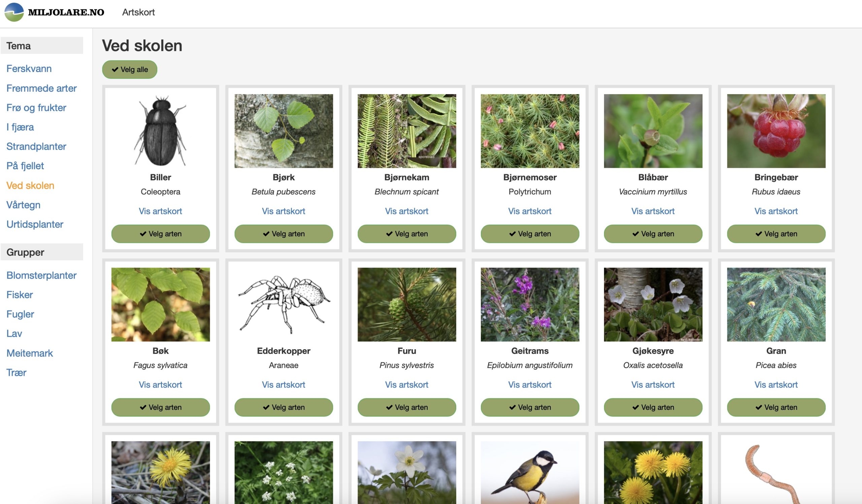Open Vis artskort for Bjørnemoser
This screenshot has height=504, width=862.
tap(530, 211)
